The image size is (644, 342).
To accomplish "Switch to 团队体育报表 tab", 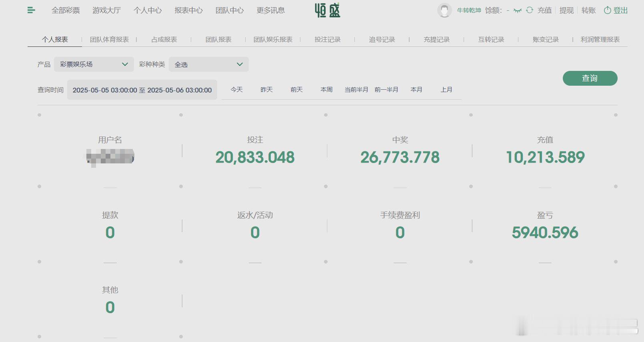I will pos(109,39).
